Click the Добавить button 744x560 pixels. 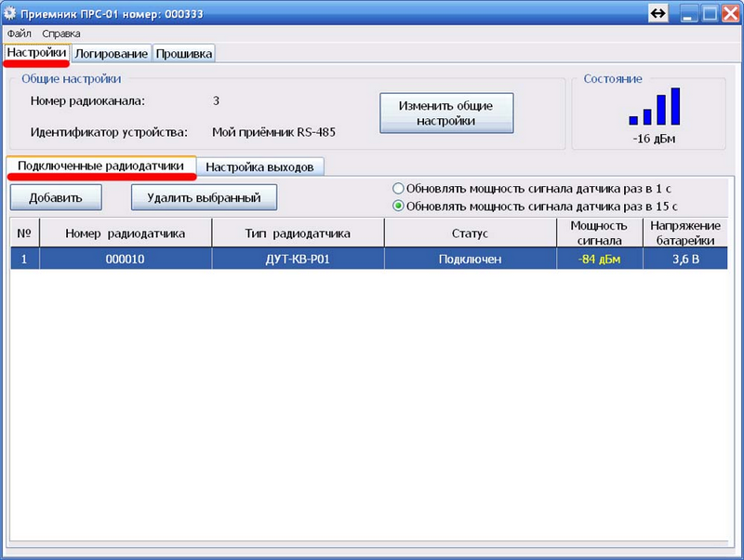point(56,197)
